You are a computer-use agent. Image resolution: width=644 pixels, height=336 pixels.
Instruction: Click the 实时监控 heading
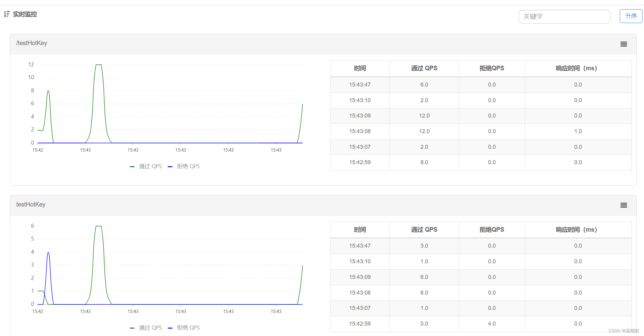click(x=25, y=14)
